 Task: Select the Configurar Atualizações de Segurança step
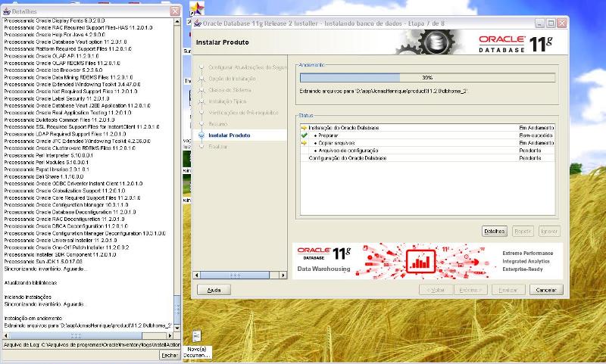(248, 67)
